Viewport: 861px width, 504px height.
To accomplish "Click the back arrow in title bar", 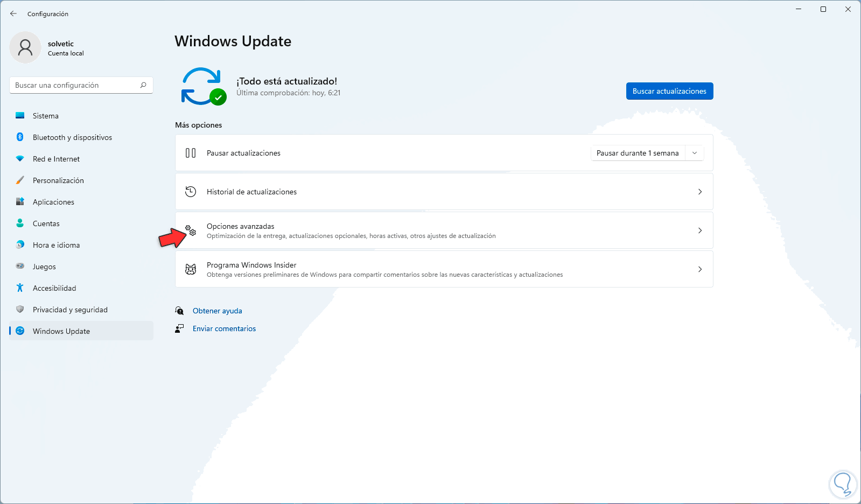I will 13,13.
